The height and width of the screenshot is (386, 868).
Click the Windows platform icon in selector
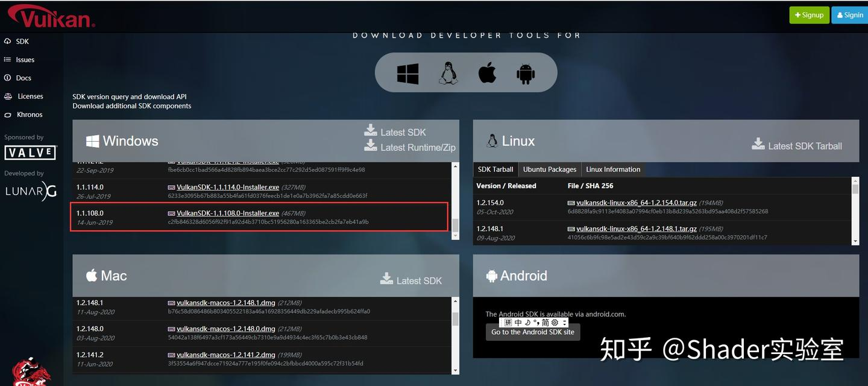click(x=407, y=74)
